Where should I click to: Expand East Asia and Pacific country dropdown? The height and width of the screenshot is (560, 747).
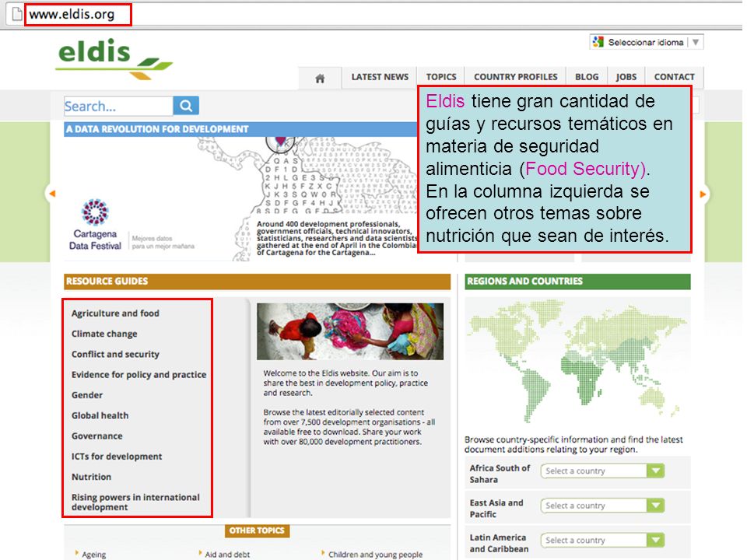[x=602, y=506]
